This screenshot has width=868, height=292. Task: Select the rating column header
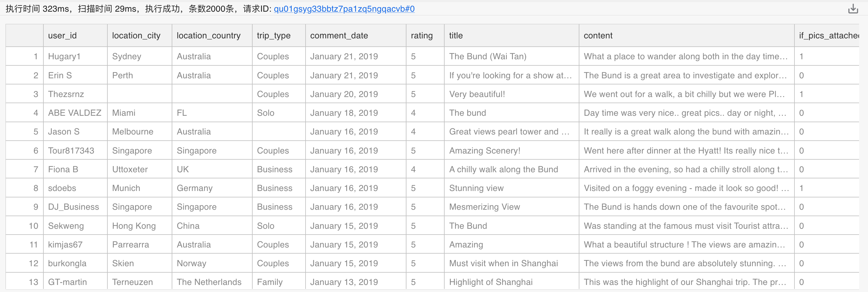(422, 36)
